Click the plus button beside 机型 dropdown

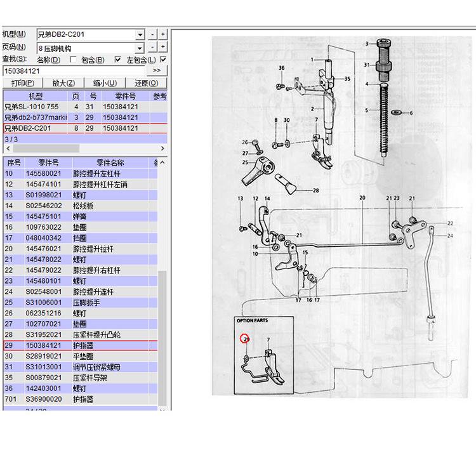163,34
